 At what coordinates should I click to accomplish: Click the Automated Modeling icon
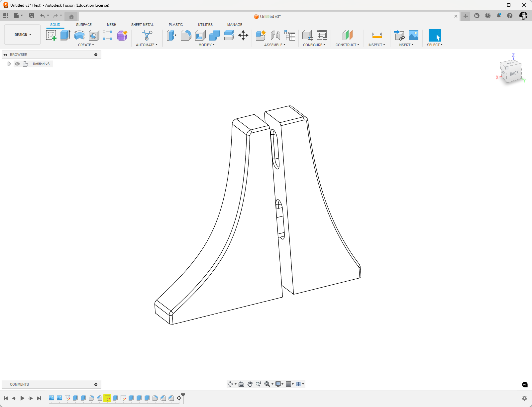coord(147,35)
